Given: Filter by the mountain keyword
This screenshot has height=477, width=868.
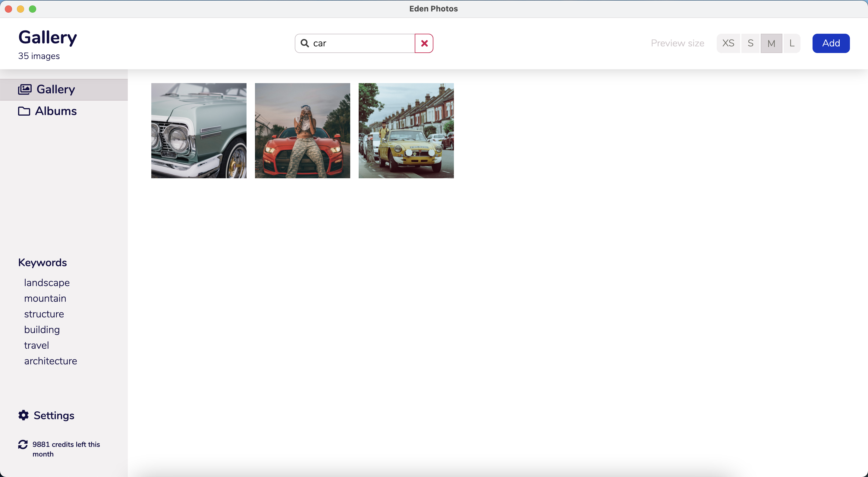Looking at the screenshot, I should 45,298.
